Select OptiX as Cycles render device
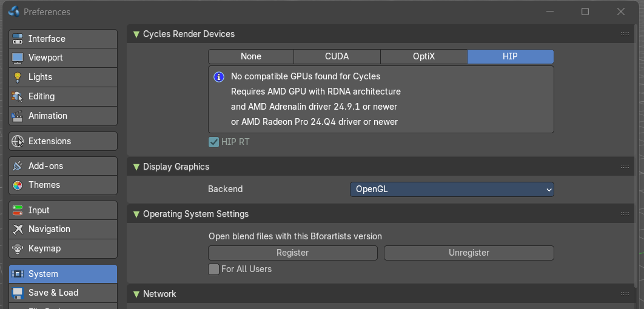The width and height of the screenshot is (644, 309). click(x=424, y=56)
